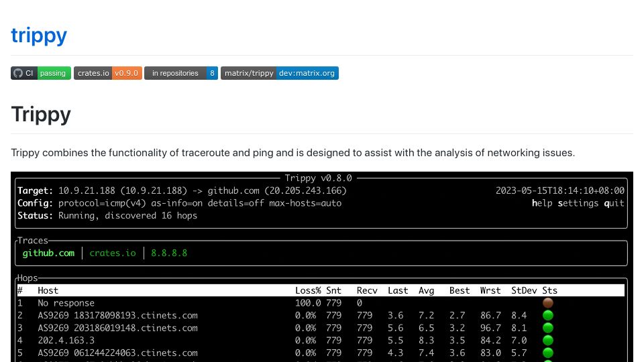Click the No response host row
Image resolution: width=644 pixels, height=362 pixels.
(x=66, y=303)
